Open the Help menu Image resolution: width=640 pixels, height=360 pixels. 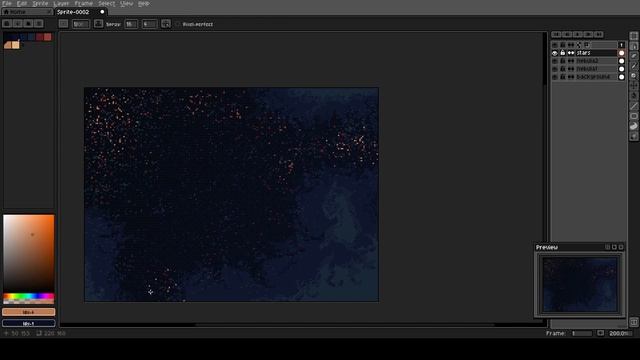[x=144, y=4]
